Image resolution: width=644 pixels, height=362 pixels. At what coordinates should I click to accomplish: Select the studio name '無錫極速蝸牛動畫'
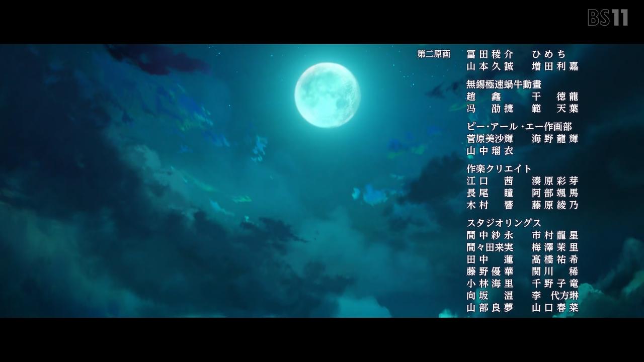(504, 84)
